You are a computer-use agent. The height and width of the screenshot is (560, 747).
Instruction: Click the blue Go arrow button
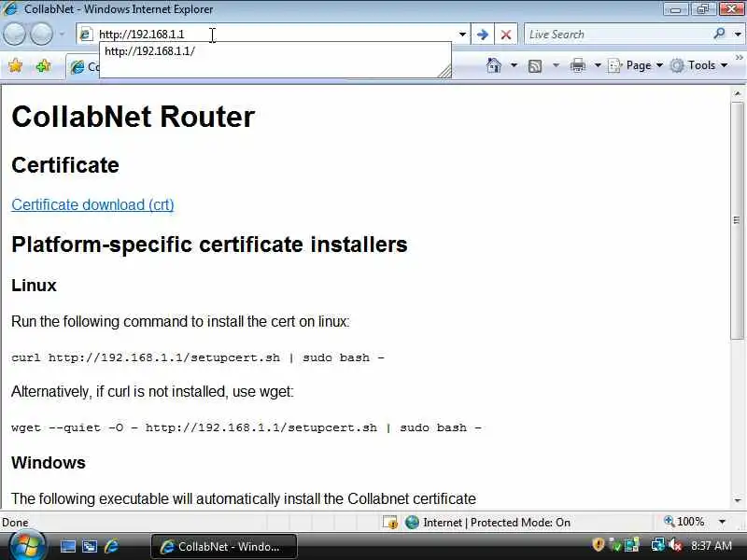click(x=482, y=35)
